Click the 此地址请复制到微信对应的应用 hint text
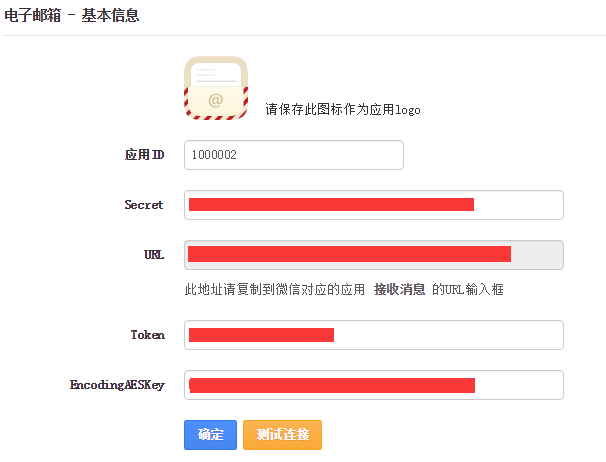Image resolution: width=606 pixels, height=462 pixels. 274,289
